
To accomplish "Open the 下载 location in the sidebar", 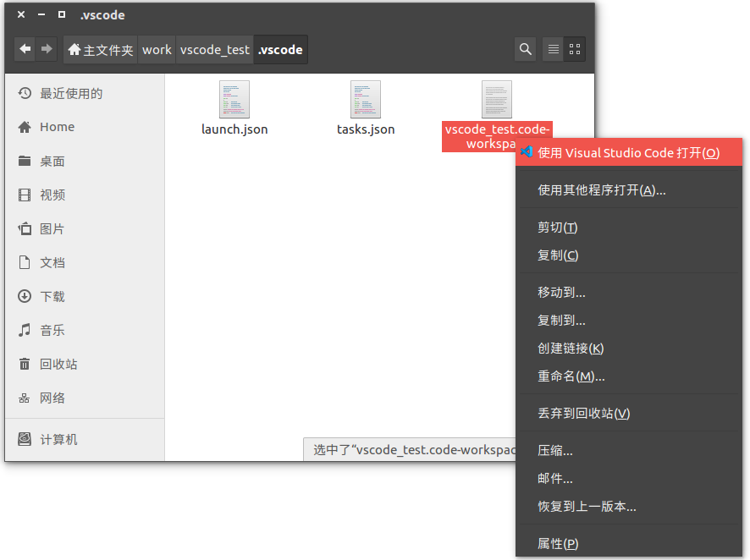I will pyautogui.click(x=85, y=296).
